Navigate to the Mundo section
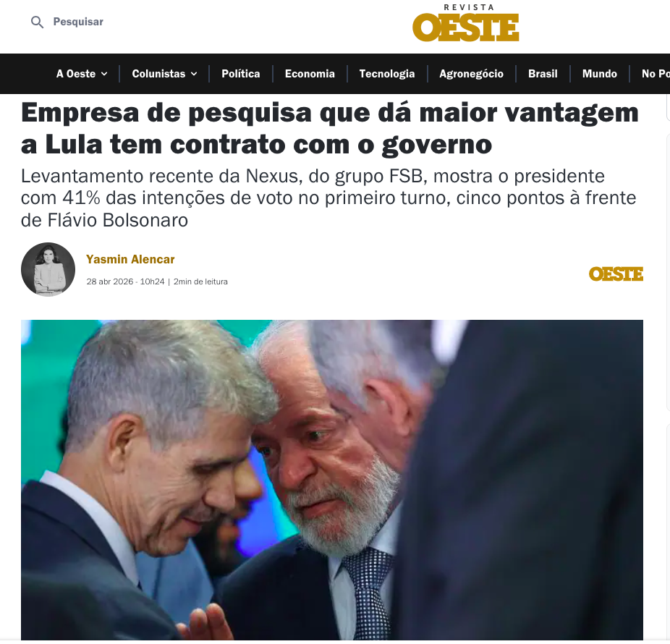The height and width of the screenshot is (644, 670). pos(600,74)
